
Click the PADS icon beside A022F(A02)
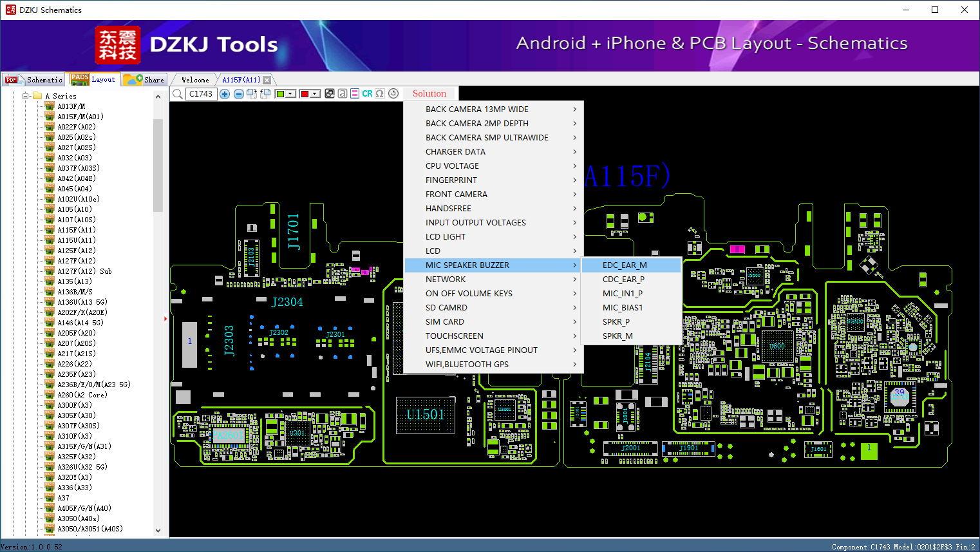(50, 126)
